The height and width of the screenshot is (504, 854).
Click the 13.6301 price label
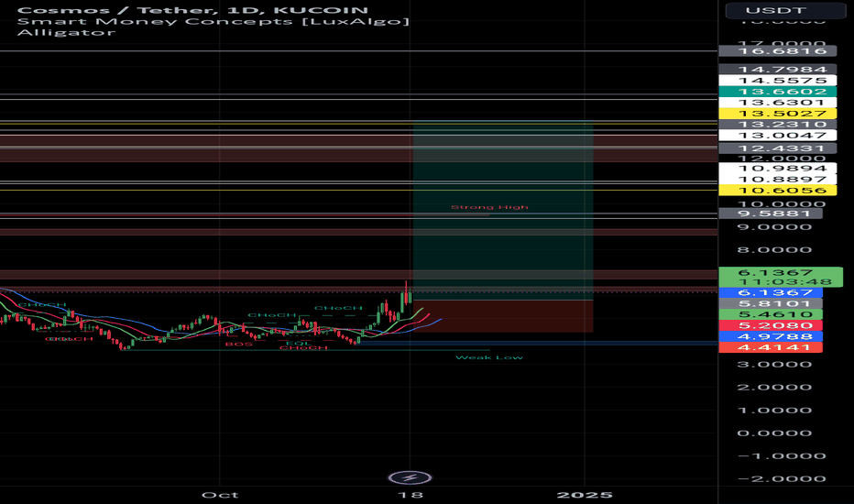[x=778, y=103]
